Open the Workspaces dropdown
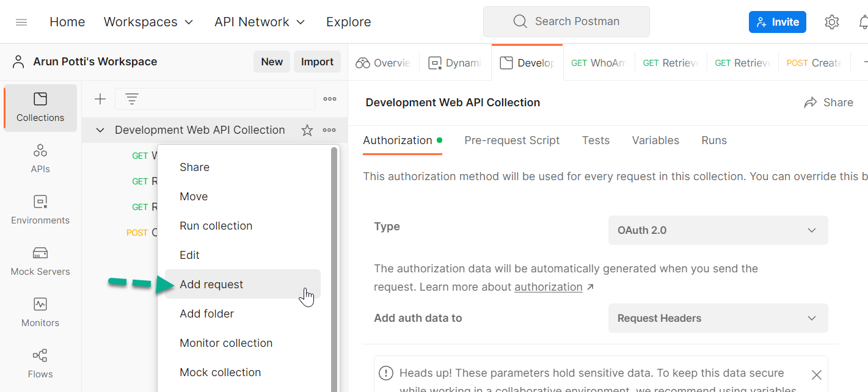This screenshot has width=868, height=392. click(148, 21)
